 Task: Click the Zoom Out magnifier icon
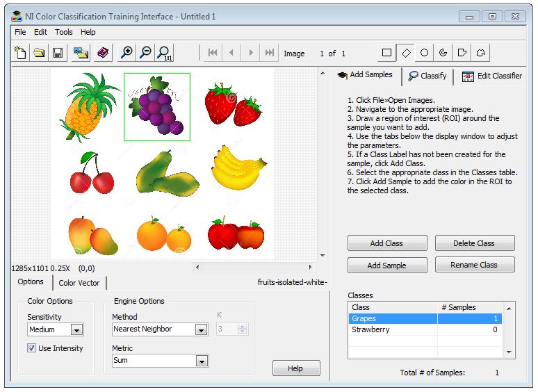[145, 53]
